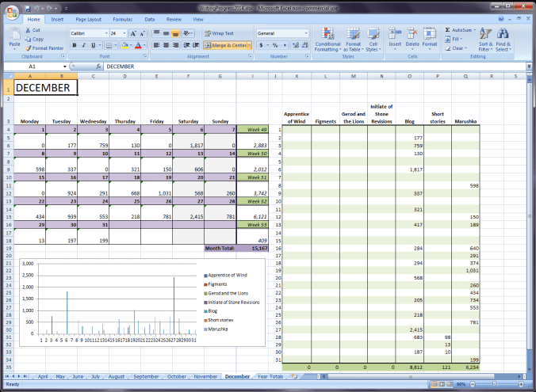Toggle Middle Align vertical alignment
Viewport: 536px width, 392px height.
click(x=167, y=33)
